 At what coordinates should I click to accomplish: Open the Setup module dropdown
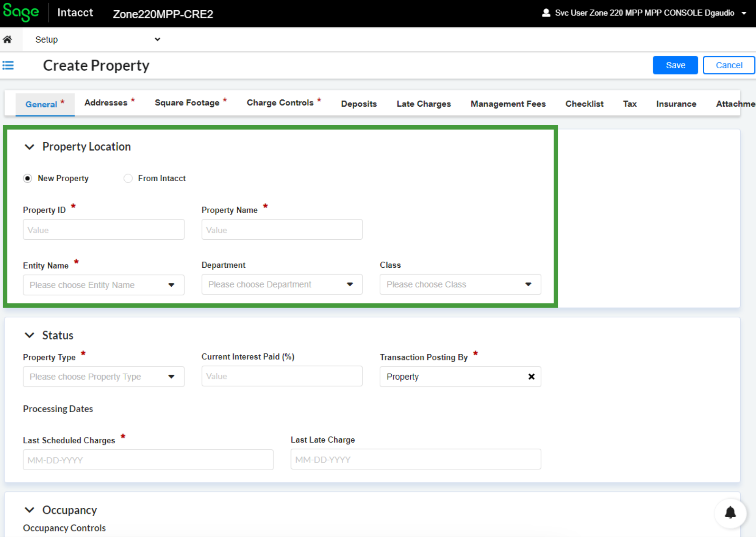98,39
